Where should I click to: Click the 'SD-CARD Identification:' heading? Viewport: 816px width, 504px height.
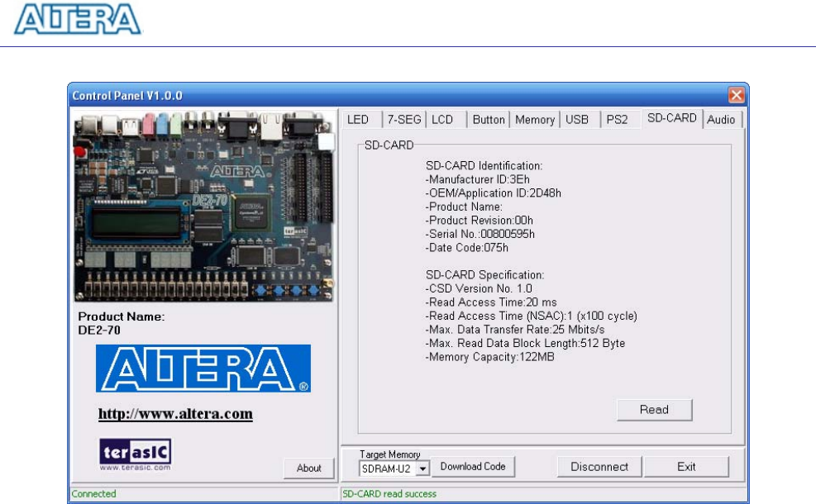484,166
